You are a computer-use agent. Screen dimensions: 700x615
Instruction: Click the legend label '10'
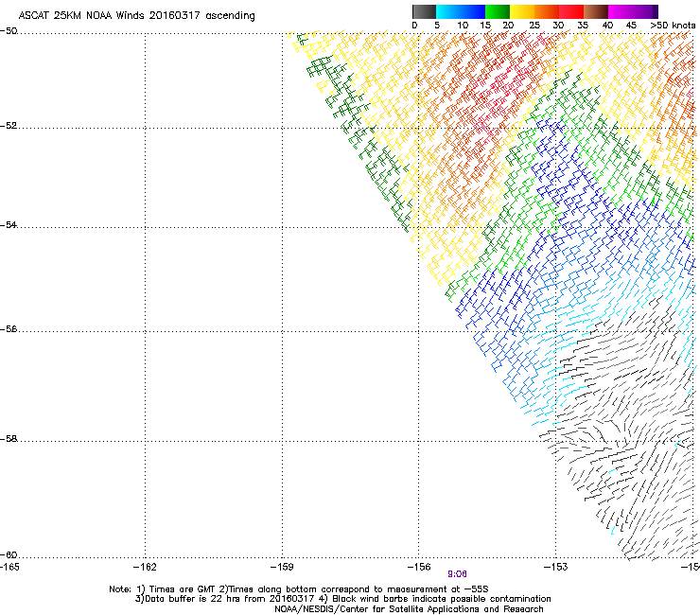point(463,26)
